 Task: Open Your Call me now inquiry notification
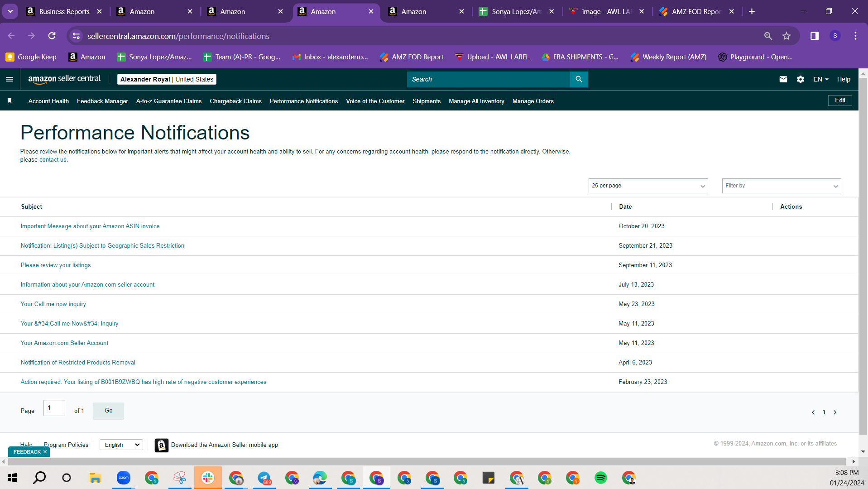[x=53, y=304]
